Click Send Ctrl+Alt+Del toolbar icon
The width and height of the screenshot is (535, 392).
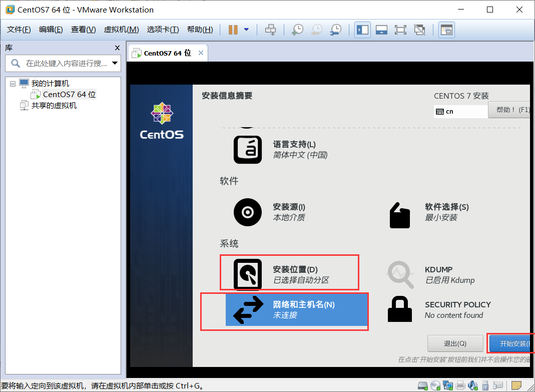click(x=271, y=30)
